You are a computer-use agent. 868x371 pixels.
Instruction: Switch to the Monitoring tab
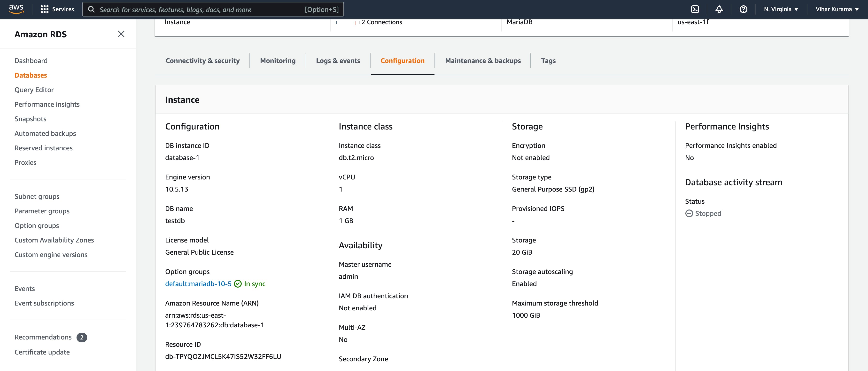278,61
